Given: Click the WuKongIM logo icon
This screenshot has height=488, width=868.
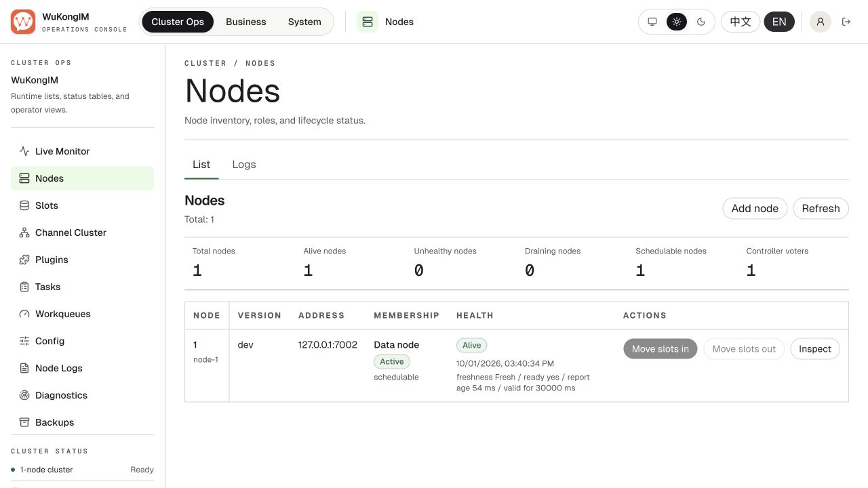Looking at the screenshot, I should tap(23, 22).
